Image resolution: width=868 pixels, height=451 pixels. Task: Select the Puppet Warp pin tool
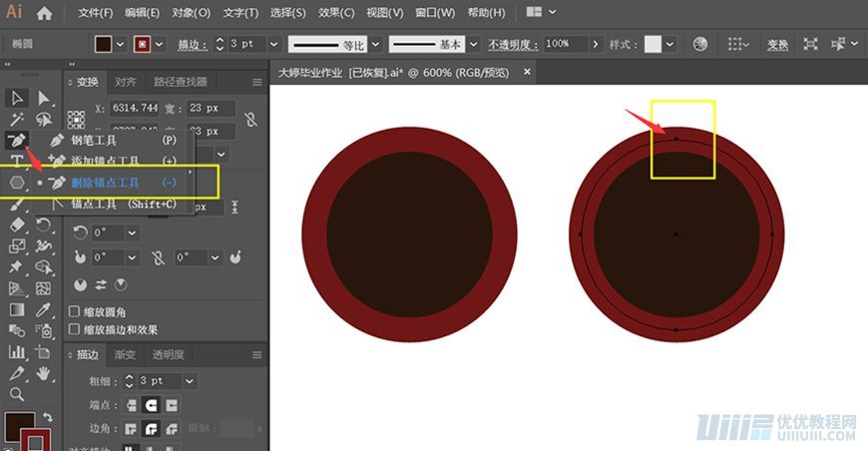17,267
